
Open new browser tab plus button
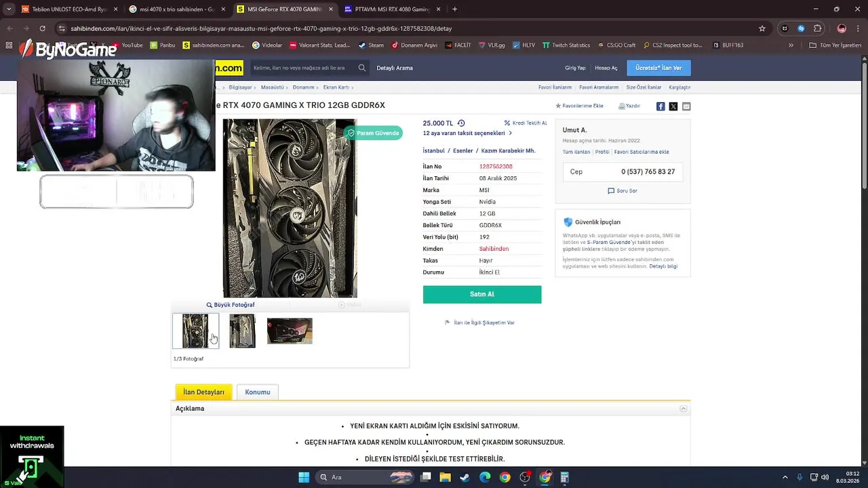[454, 9]
